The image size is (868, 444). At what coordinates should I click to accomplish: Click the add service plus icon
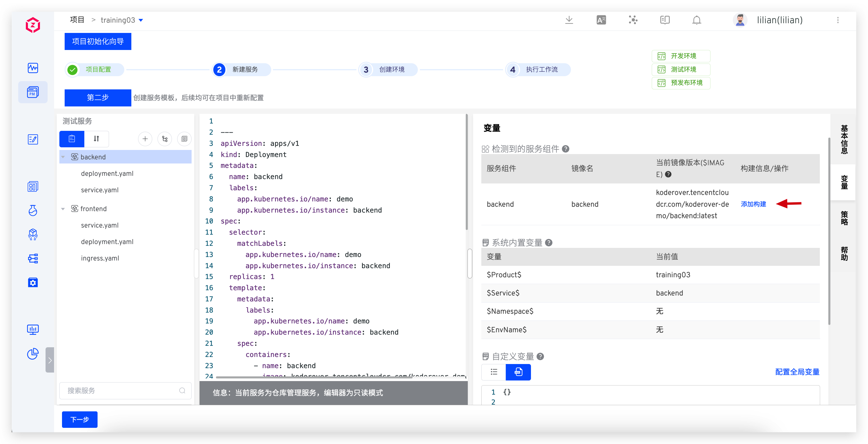(x=145, y=138)
